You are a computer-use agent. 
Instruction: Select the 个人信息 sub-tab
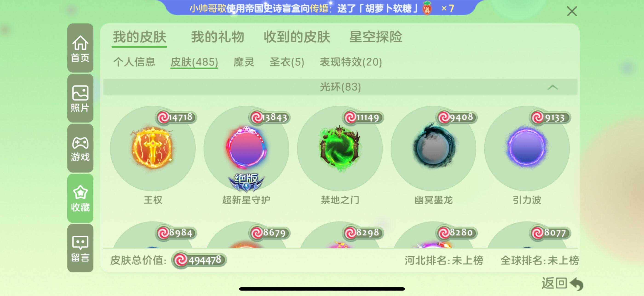tap(134, 62)
